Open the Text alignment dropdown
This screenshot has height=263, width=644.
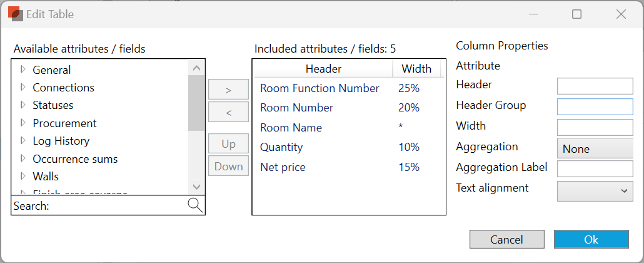595,191
